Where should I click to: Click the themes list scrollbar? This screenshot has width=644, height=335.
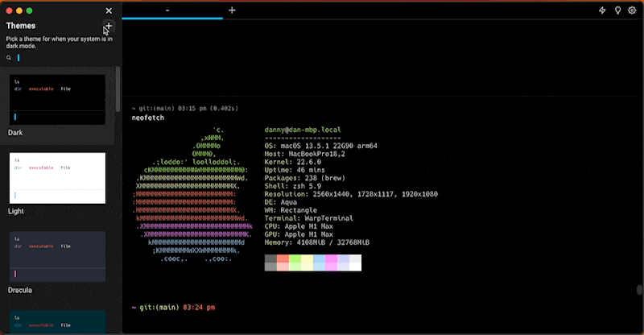click(x=118, y=89)
